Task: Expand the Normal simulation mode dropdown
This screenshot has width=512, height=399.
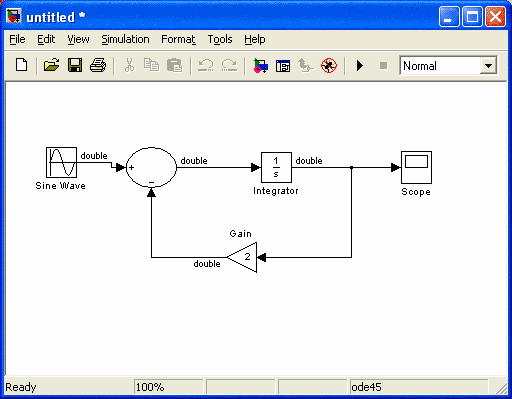Action: [x=488, y=66]
